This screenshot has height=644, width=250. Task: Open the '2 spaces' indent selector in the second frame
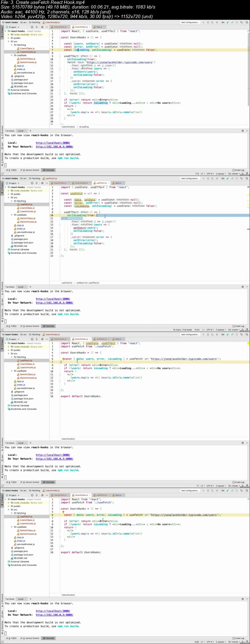pos(220,330)
